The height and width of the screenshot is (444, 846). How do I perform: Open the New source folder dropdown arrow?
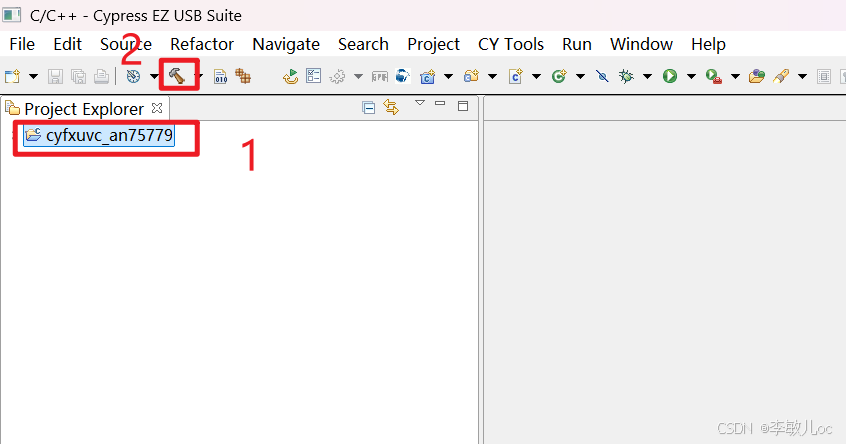coord(492,77)
